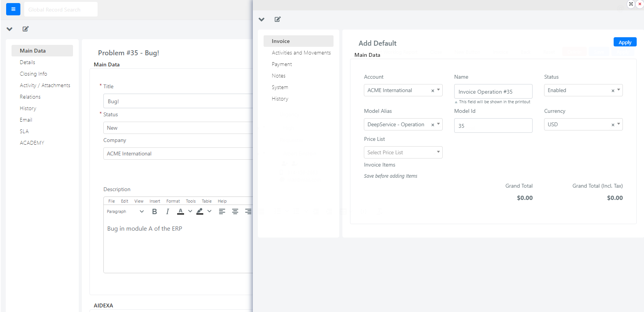Open Model Alias dropdown arrow
The image size is (644, 312).
438,124
